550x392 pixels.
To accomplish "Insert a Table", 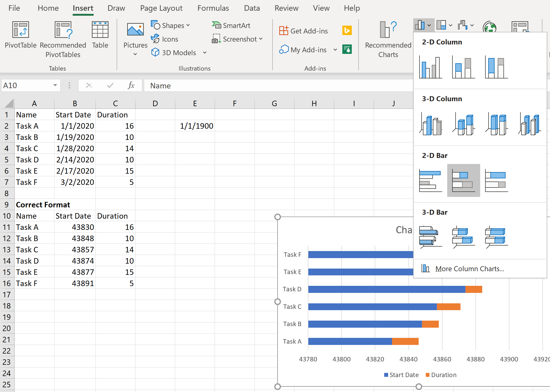I will click(100, 37).
